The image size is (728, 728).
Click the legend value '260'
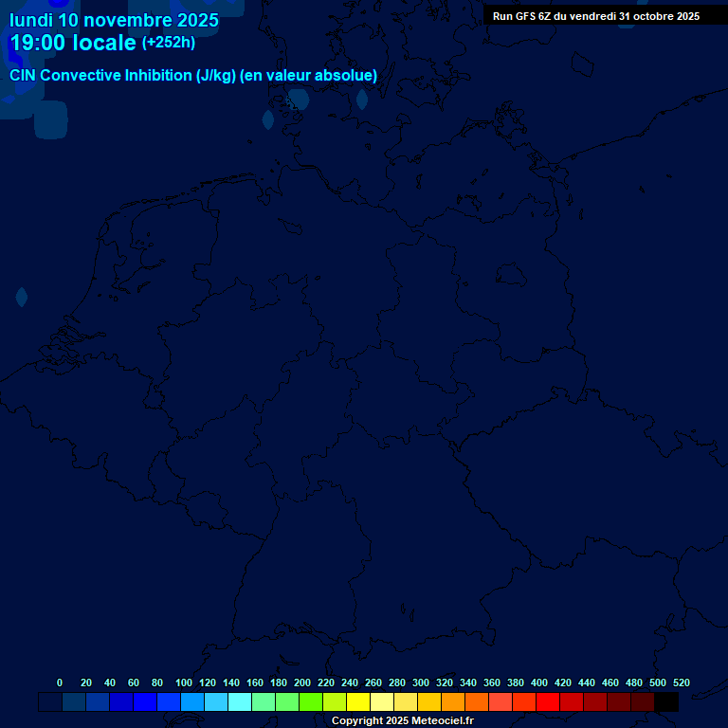[373, 682]
